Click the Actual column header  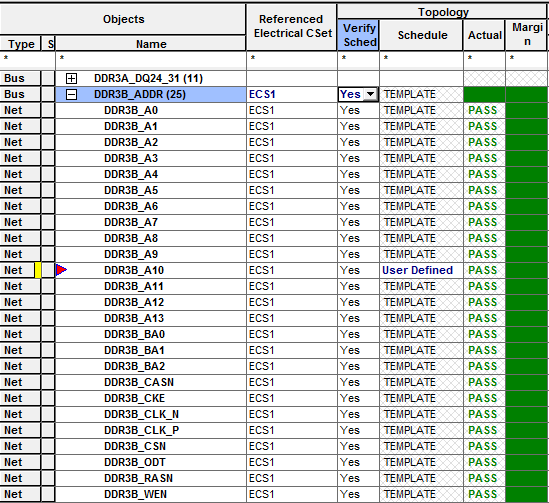pos(484,35)
